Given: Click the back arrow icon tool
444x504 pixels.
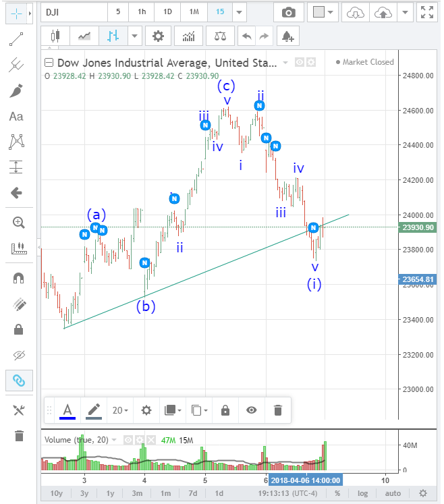Looking at the screenshot, I should [16, 193].
